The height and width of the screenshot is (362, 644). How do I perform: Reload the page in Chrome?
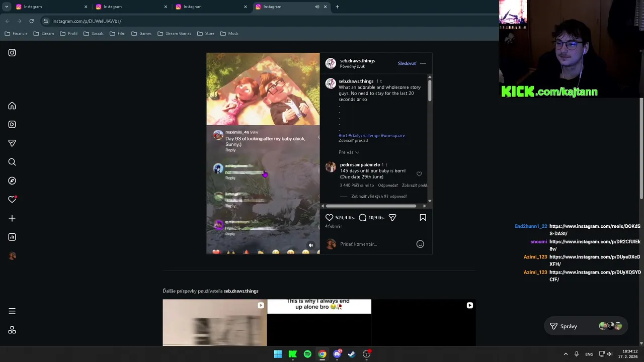point(31,21)
